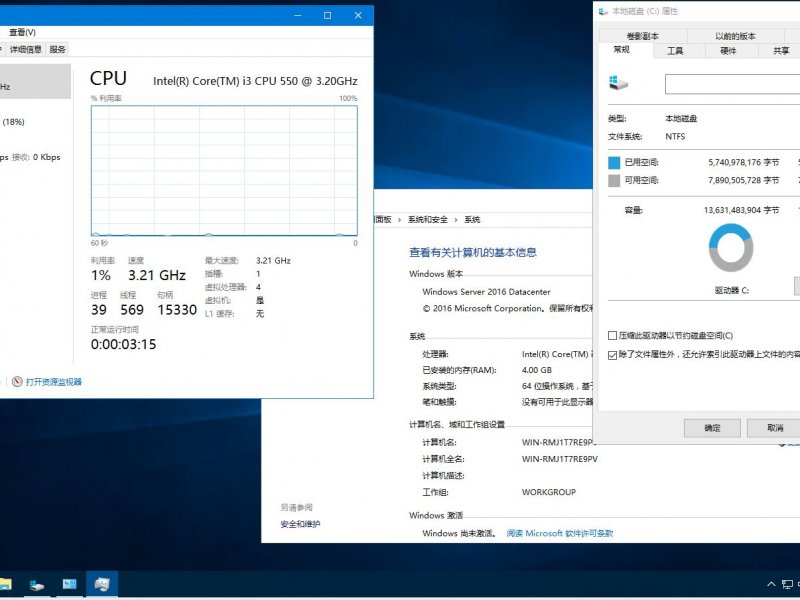Click the used space value "5,740,978,176 字节"

coord(743,163)
